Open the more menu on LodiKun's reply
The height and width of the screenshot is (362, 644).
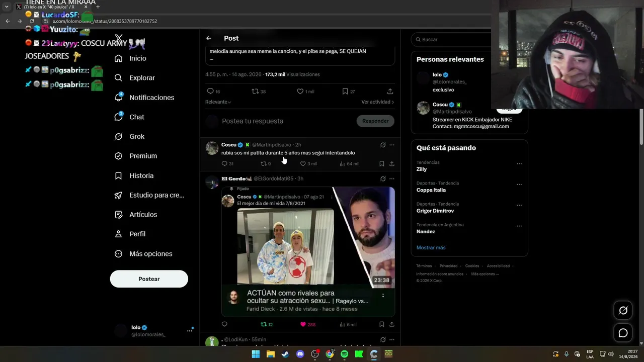[x=392, y=339]
